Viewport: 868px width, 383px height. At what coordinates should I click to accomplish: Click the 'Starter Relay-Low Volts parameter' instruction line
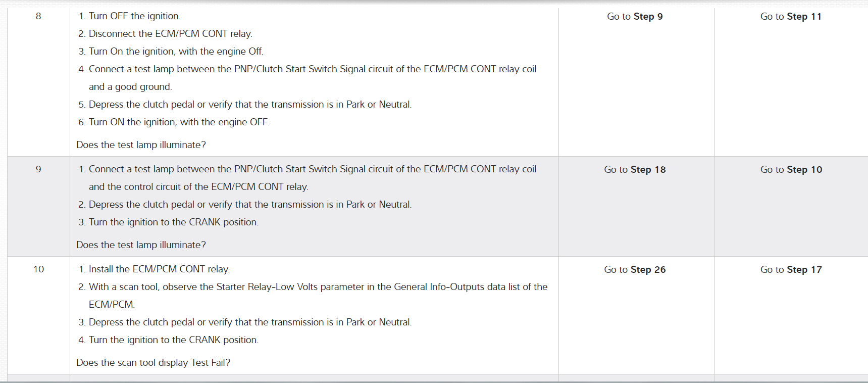pos(318,287)
